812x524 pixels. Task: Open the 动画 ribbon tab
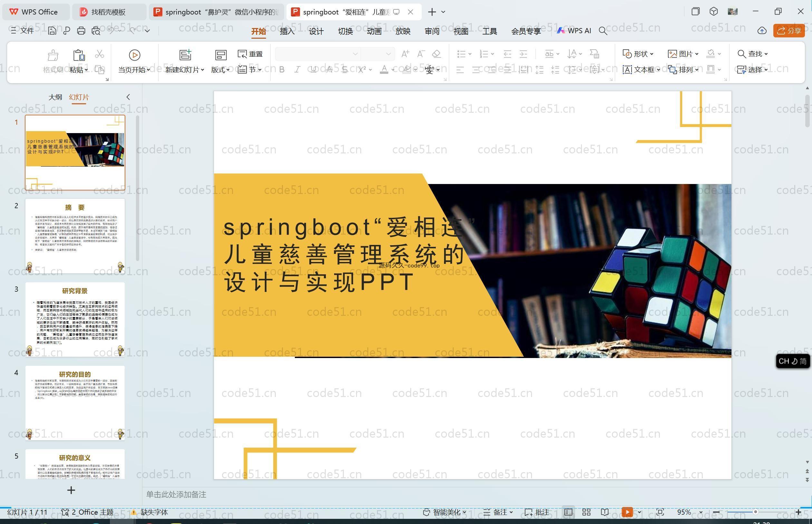point(374,31)
